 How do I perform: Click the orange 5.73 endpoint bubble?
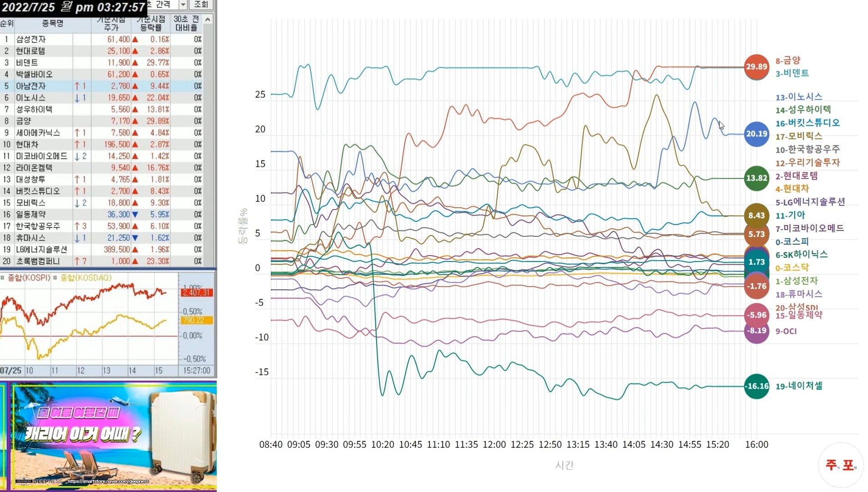tap(756, 234)
